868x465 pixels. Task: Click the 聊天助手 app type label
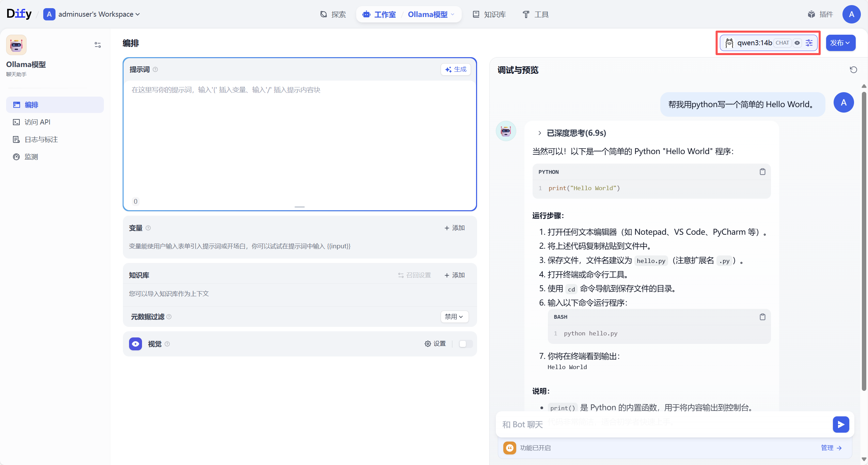pos(16,74)
